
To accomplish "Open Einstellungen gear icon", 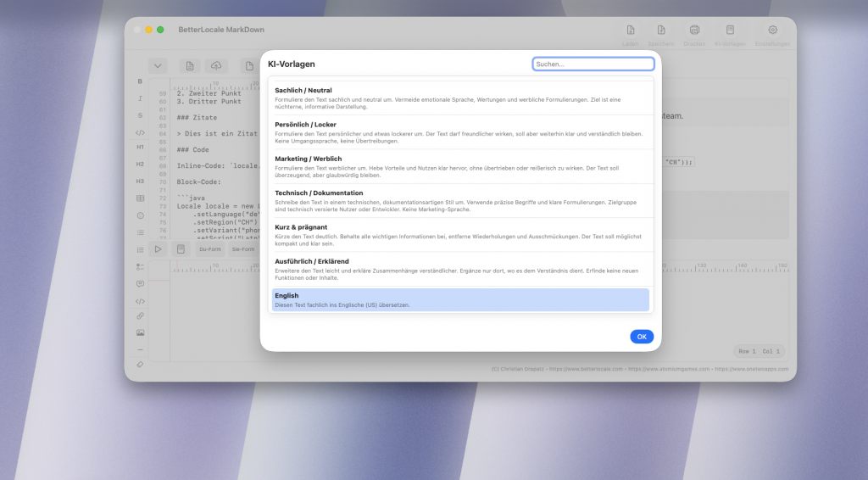I will click(x=772, y=31).
